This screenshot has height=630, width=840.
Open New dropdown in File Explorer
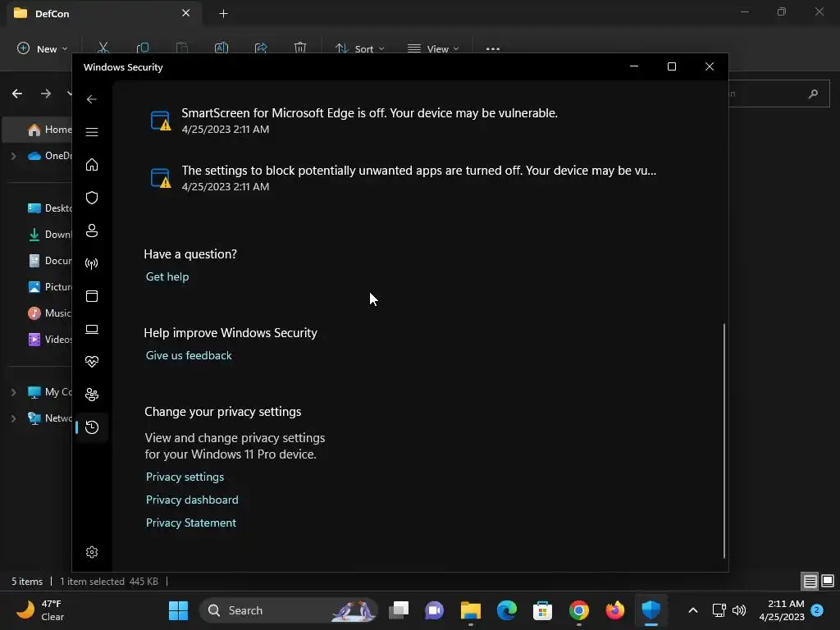[x=43, y=48]
